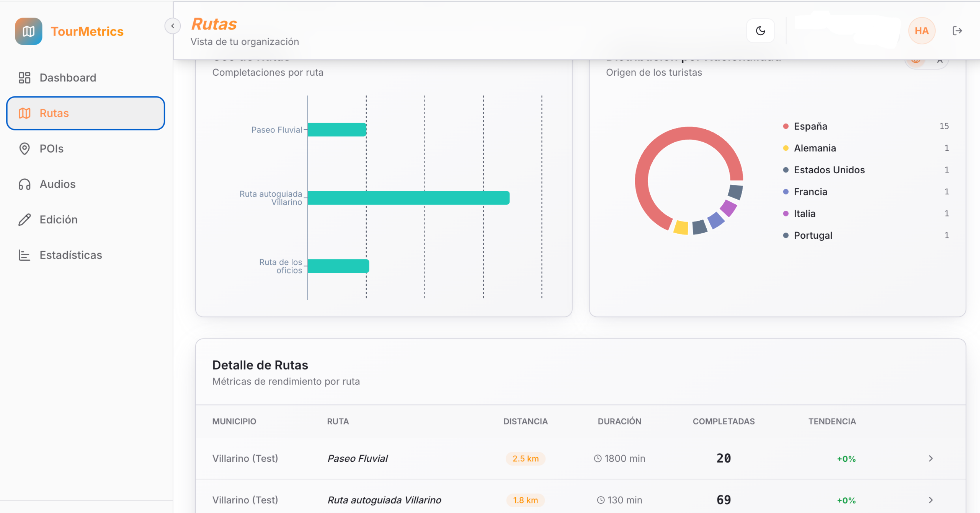Click the 1800 min duration value
Screen dimensions: 980x513
619,458
